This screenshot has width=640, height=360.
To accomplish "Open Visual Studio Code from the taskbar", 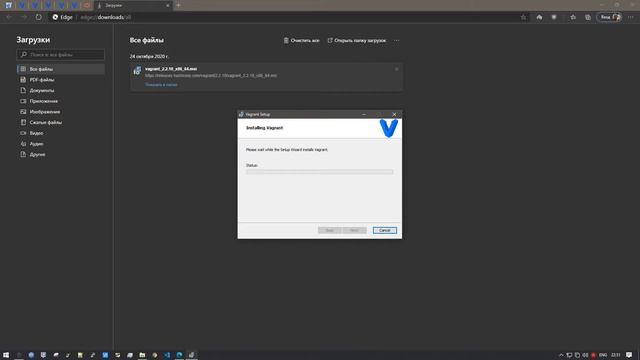I will (167, 355).
